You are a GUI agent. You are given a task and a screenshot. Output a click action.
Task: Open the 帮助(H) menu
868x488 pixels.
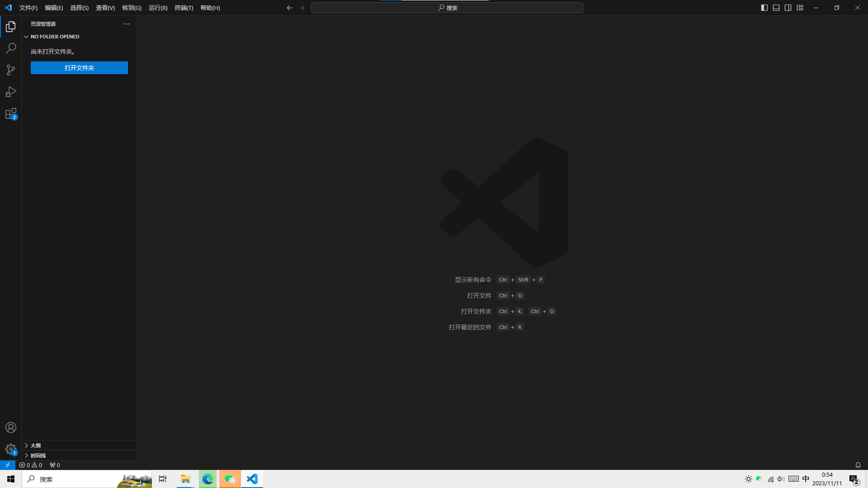pyautogui.click(x=210, y=8)
